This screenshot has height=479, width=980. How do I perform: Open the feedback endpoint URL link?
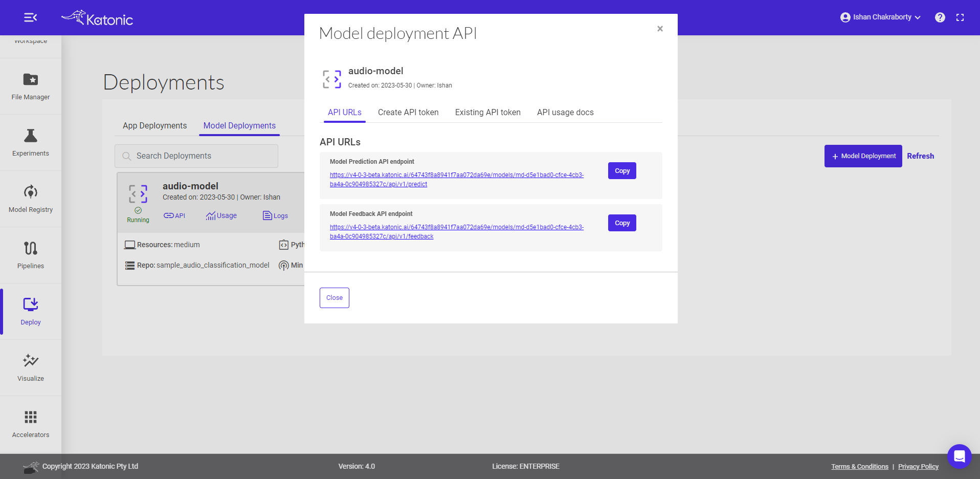click(x=457, y=232)
